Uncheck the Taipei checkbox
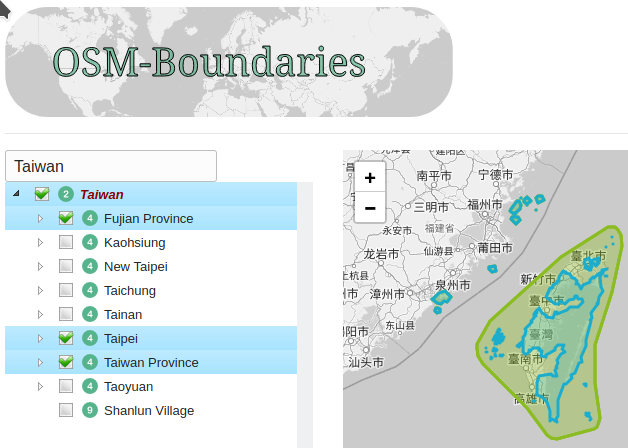Image resolution: width=628 pixels, height=448 pixels. tap(66, 338)
